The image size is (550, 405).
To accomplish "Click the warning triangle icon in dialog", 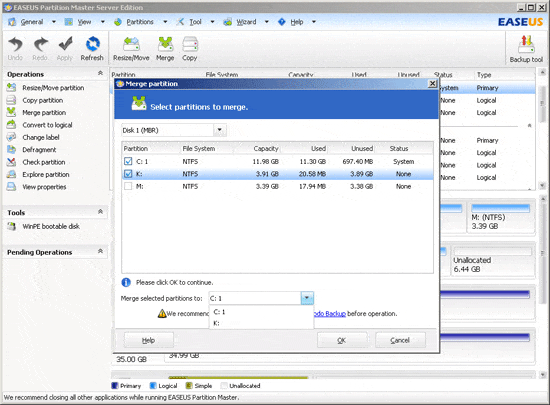I will [162, 313].
